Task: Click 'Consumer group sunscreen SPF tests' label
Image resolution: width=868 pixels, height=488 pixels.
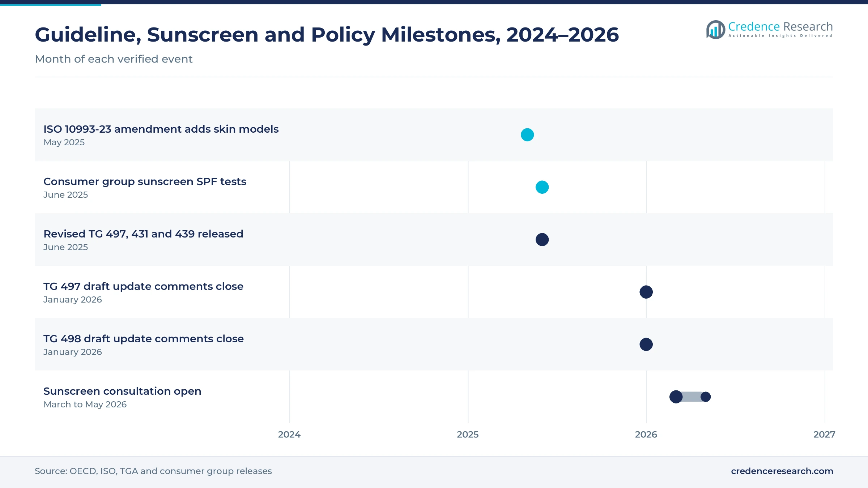Action: 145,181
